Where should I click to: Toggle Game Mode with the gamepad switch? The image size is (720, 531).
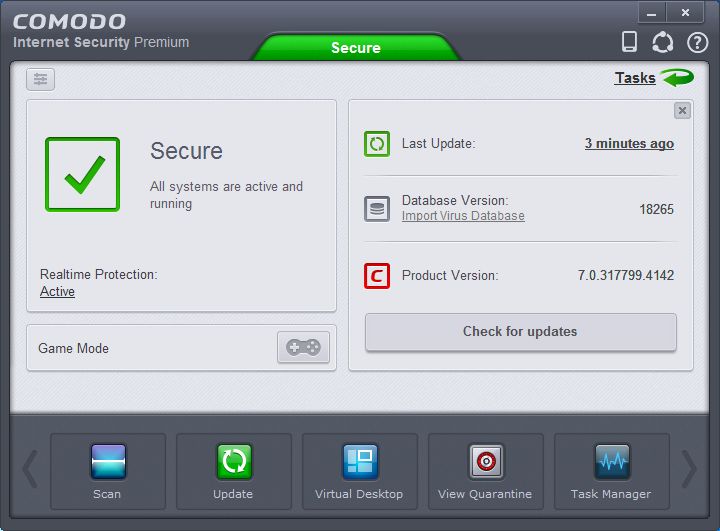(x=303, y=348)
